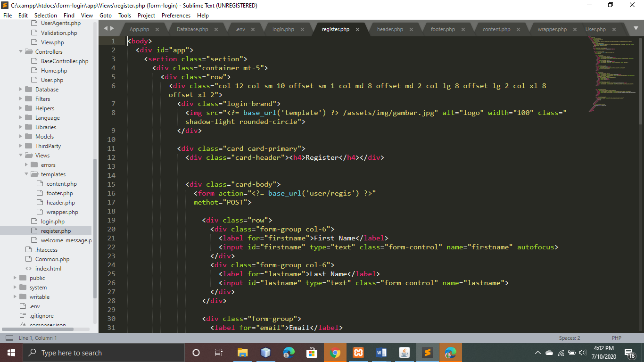Launch Google Chrome from the taskbar
This screenshot has height=362, width=644.
point(335,353)
